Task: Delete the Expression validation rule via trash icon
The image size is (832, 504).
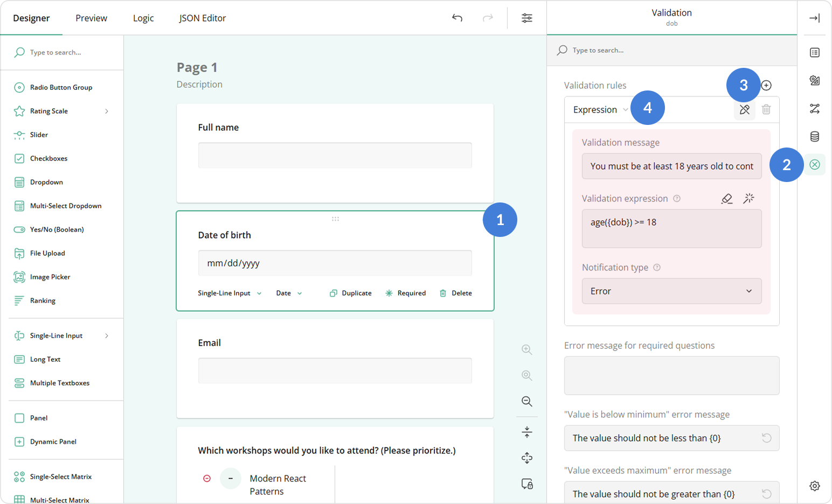Action: tap(766, 109)
